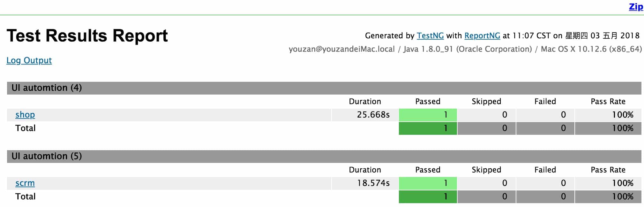Click Failed header in UI automtion (5) table
The width and height of the screenshot is (644, 207).
click(545, 170)
